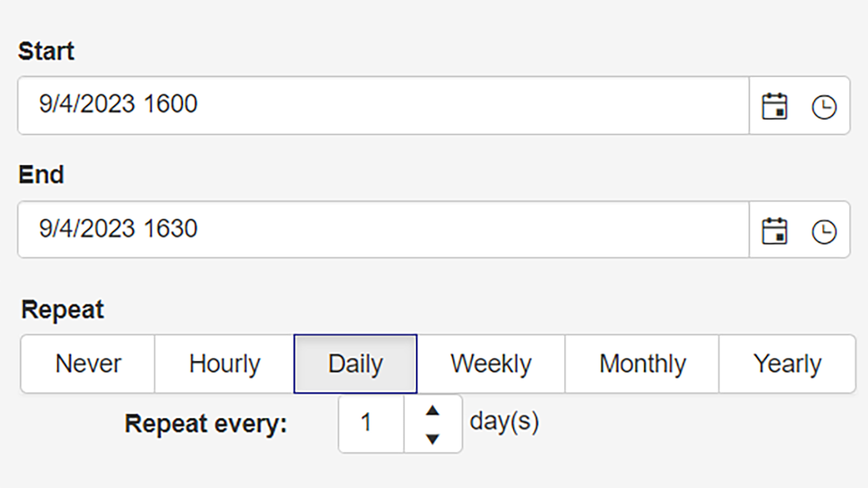The image size is (868, 488).
Task: Click the Repeat every number field
Action: pos(370,424)
